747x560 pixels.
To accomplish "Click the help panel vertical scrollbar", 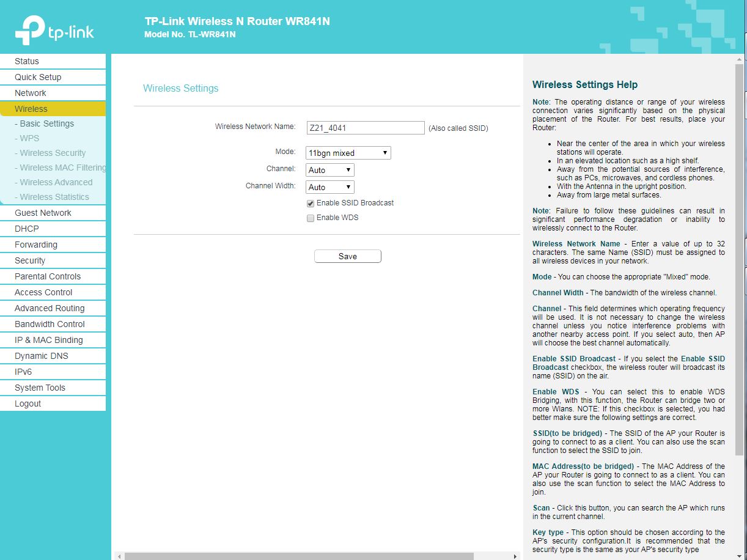I will pos(739,257).
